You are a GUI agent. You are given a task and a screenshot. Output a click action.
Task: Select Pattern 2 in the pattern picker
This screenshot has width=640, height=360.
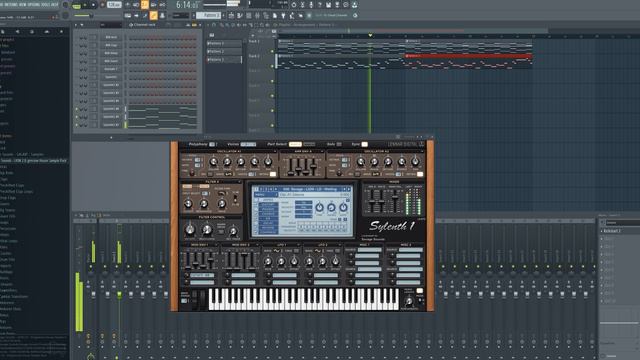point(224,51)
